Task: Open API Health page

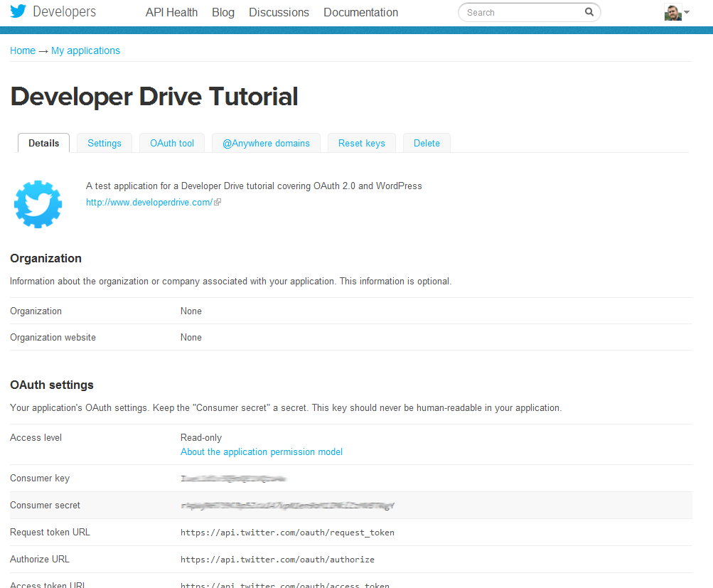Action: (171, 12)
